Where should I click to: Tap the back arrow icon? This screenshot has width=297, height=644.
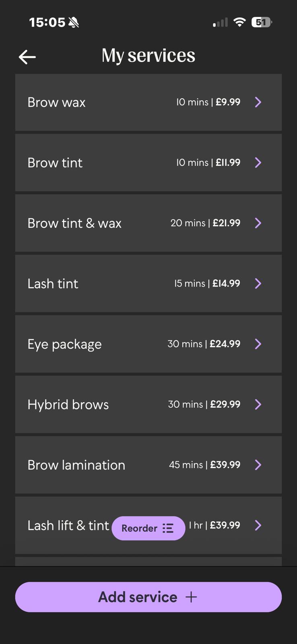pos(27,57)
